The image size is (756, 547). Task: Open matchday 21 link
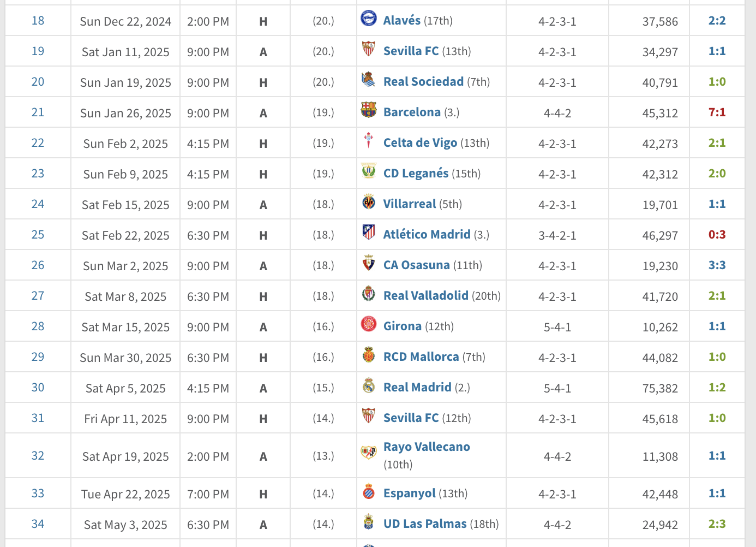pos(38,112)
